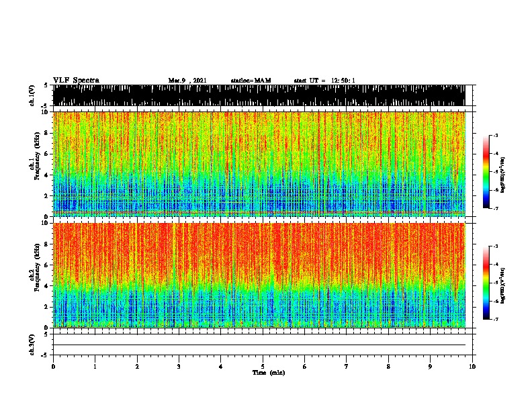532x411 pixels.
Task: Click the ch.1 colorbar "-7" tick
Action: coord(496,209)
